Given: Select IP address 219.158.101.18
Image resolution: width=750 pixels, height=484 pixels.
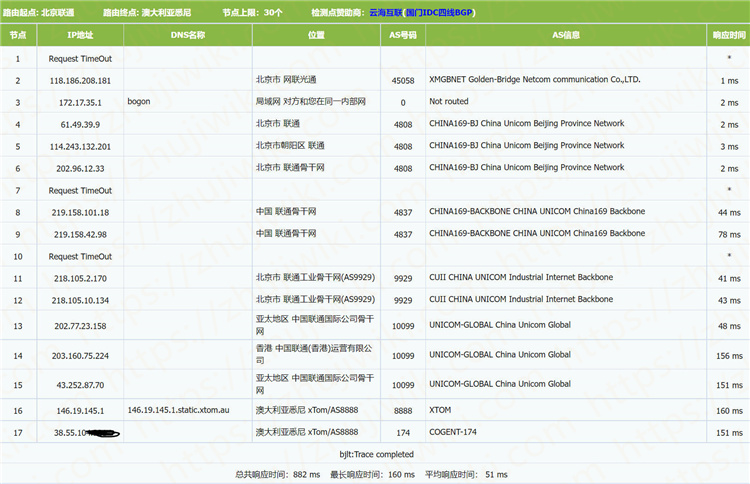Looking at the screenshot, I should tap(80, 213).
